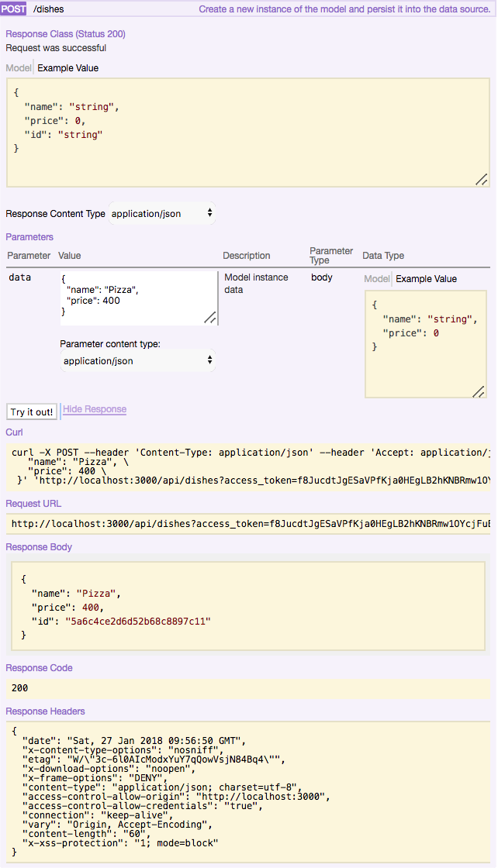Screen dimensions: 498x868
Task: Open Parameter content type dropdown
Action: 137,360
